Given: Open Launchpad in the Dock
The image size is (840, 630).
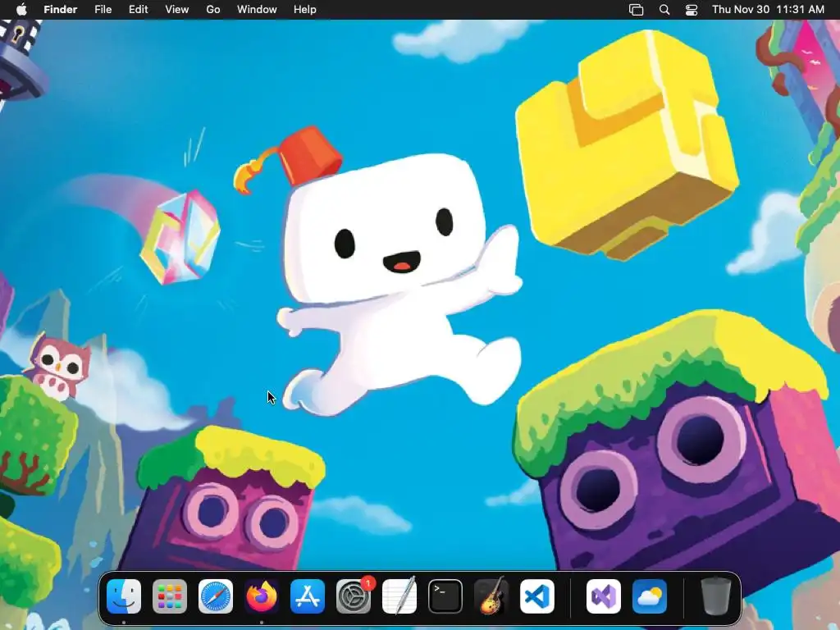Looking at the screenshot, I should [x=170, y=596].
